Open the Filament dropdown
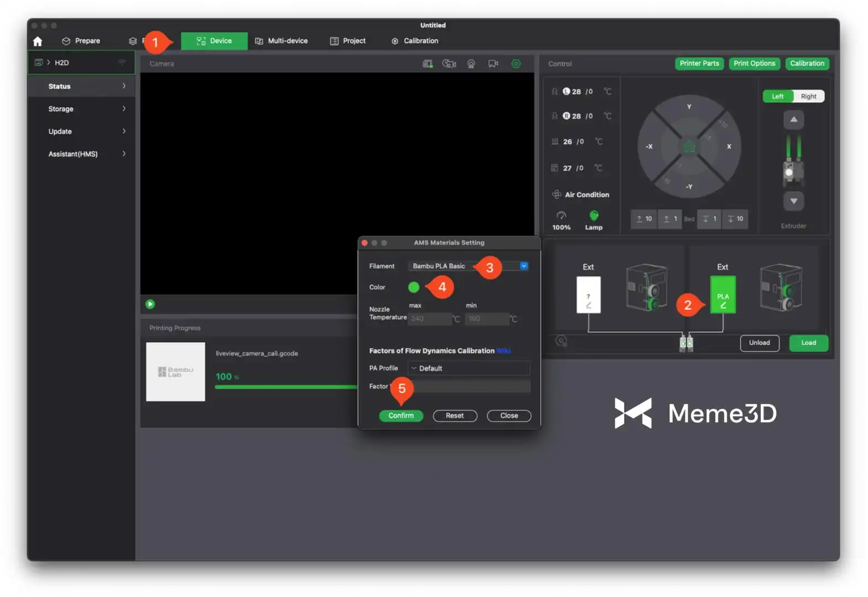This screenshot has height=597, width=868. coord(524,266)
